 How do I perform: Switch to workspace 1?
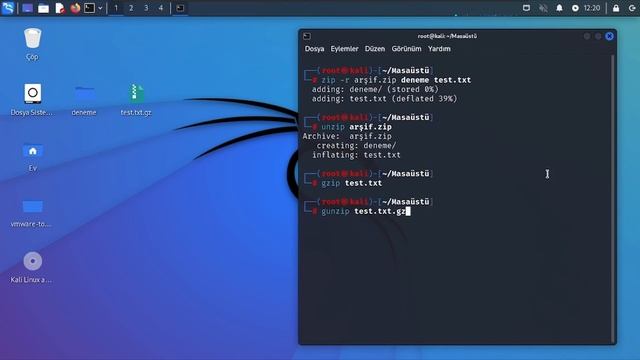[116, 8]
